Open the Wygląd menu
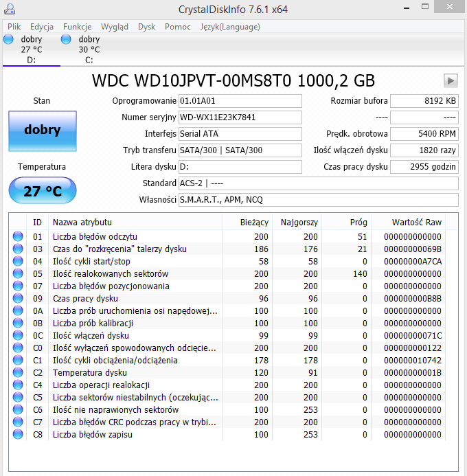Viewport: 467px width, 476px height. (x=115, y=27)
